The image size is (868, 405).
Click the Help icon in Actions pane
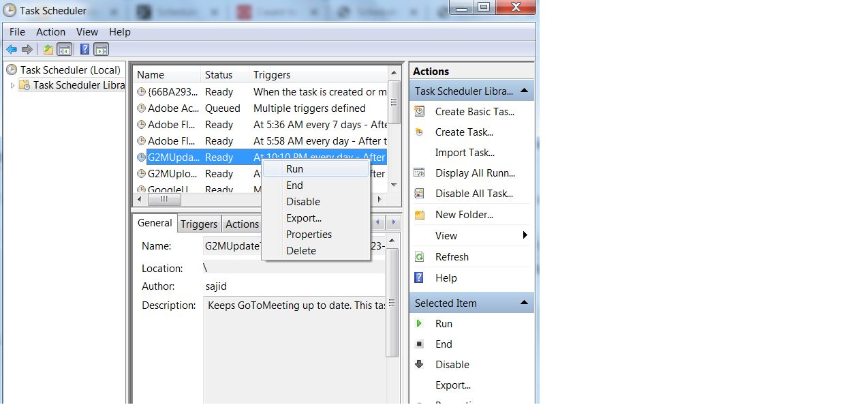click(420, 278)
